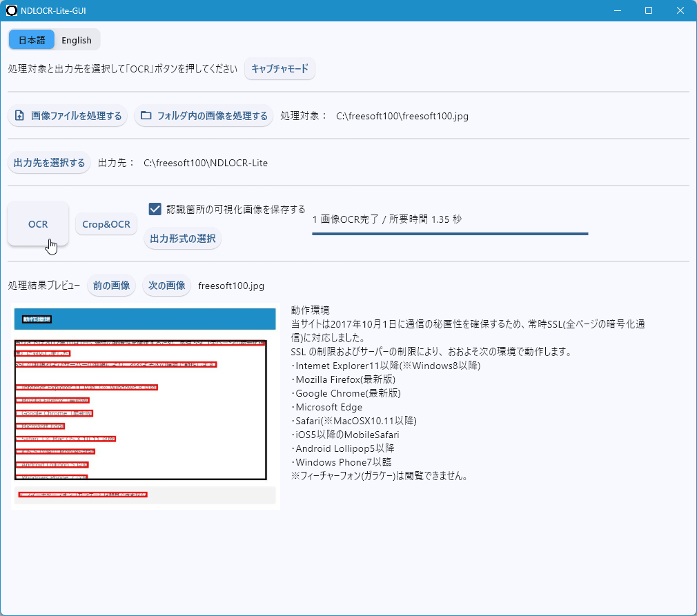Switch language to English
The width and height of the screenshot is (697, 616).
coord(77,40)
